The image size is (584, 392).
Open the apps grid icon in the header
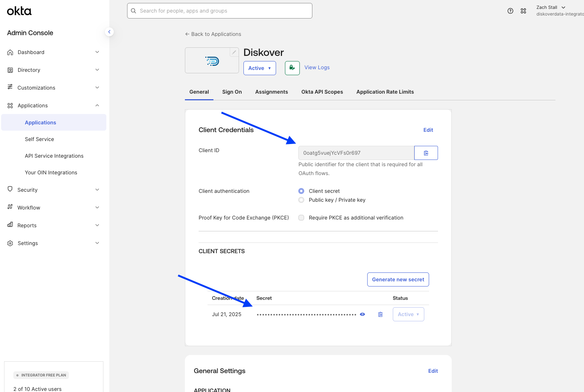pyautogui.click(x=523, y=11)
